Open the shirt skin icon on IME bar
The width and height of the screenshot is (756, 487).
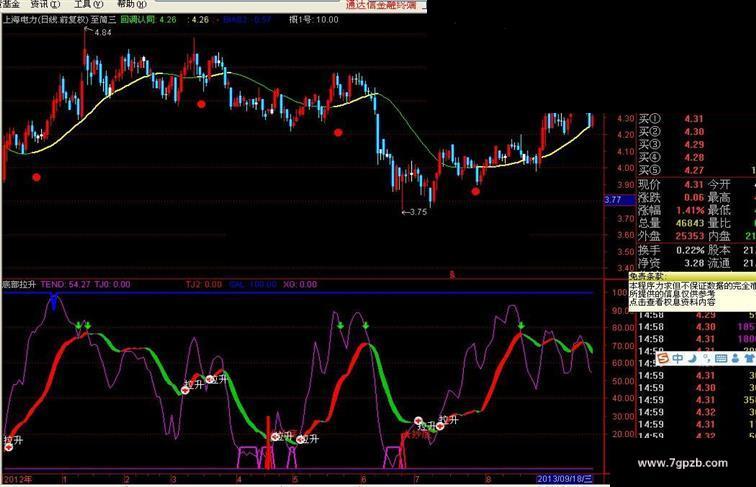749,358
